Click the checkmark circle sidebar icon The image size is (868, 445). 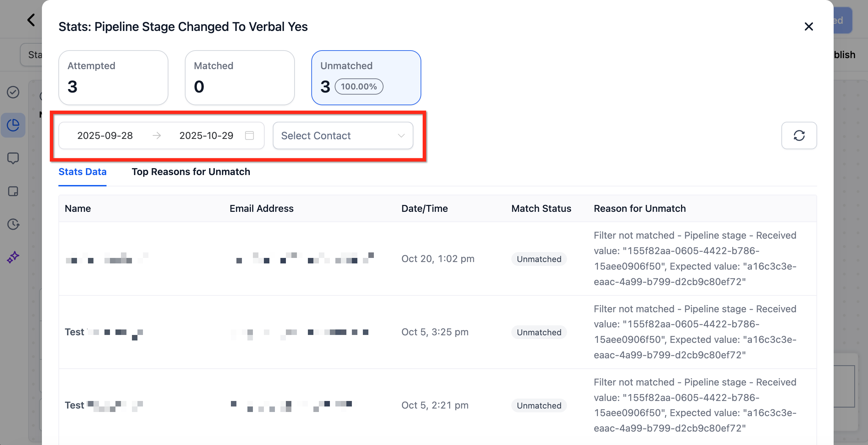coord(13,92)
